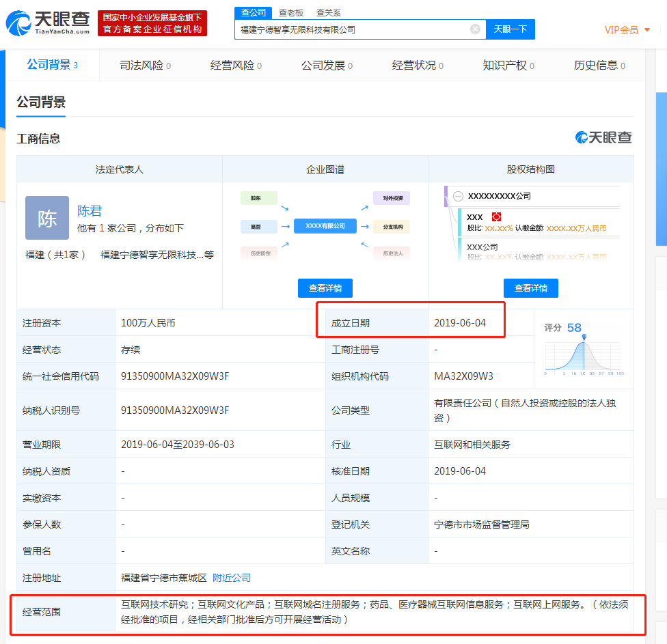This screenshot has width=667, height=644.
Task: Collapse the XXXXXXXXX公司 equity tree node
Action: 458,196
